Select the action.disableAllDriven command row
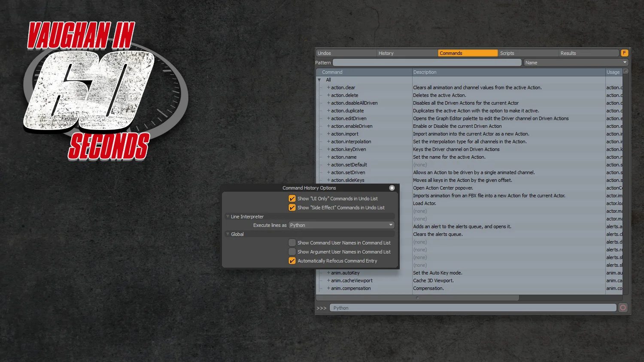This screenshot has width=644, height=362. coord(470,103)
